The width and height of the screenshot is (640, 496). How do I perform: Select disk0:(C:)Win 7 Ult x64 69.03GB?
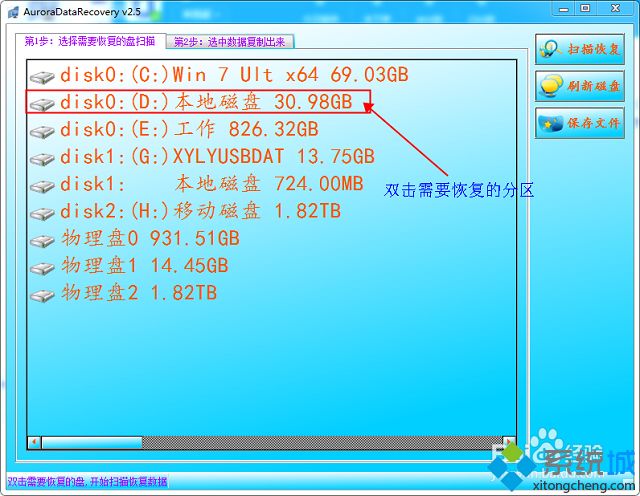click(234, 75)
